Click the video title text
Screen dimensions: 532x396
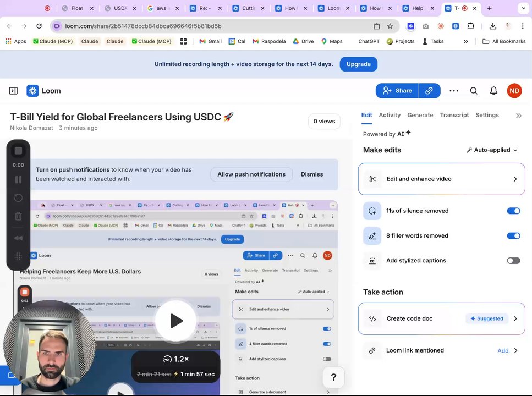click(122, 117)
